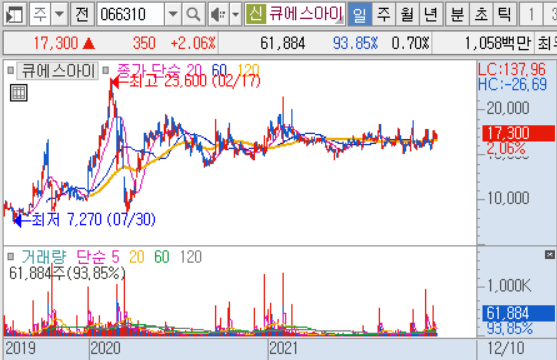
Task: Click the 최저 7,270 (07/30) low marker
Action: (85, 220)
